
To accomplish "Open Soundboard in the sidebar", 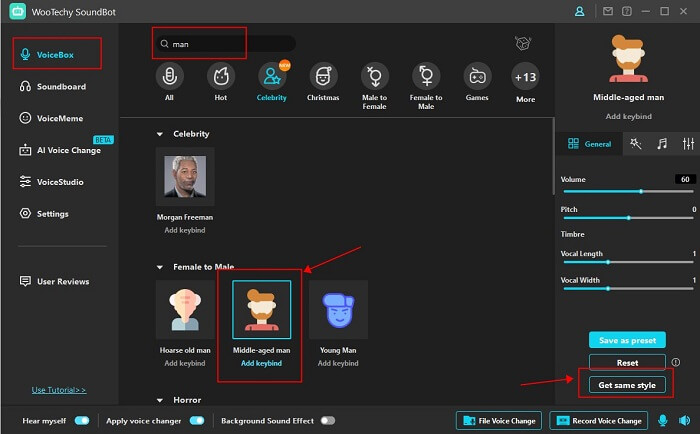I will pyautogui.click(x=53, y=87).
